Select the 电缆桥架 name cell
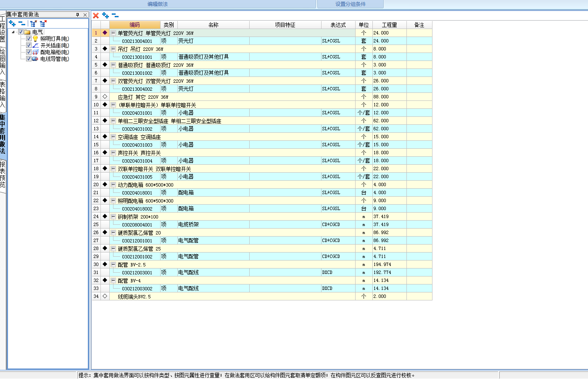Screen dimensions: 588x379 click(x=213, y=224)
